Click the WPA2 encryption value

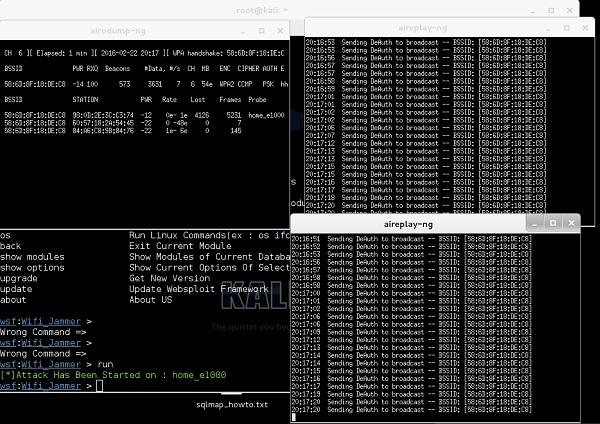click(227, 84)
